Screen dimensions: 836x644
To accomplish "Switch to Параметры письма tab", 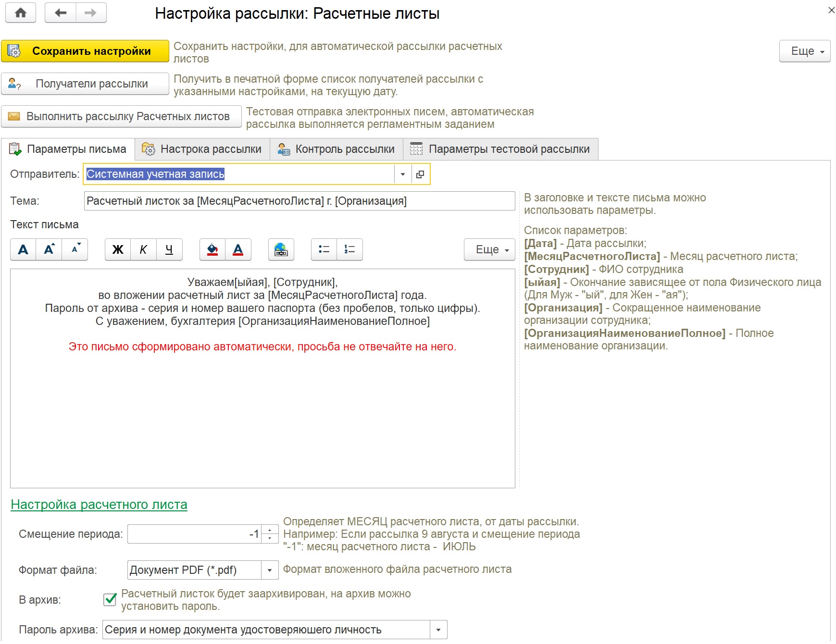I will coord(68,149).
